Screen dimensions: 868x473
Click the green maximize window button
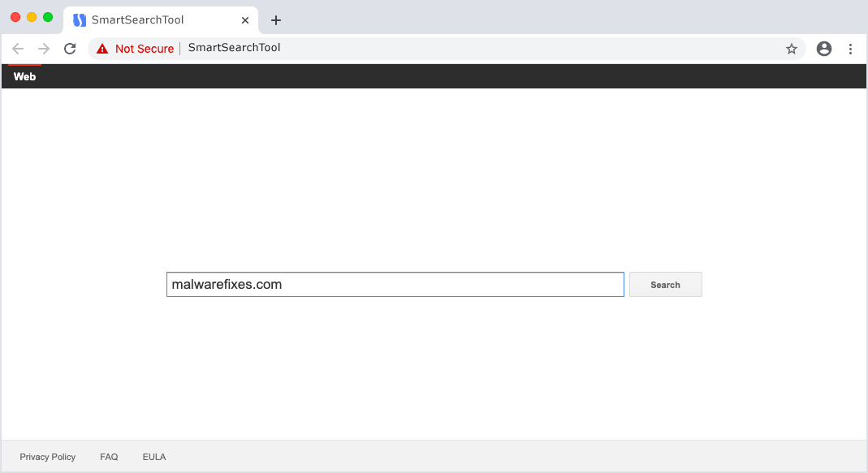[48, 17]
